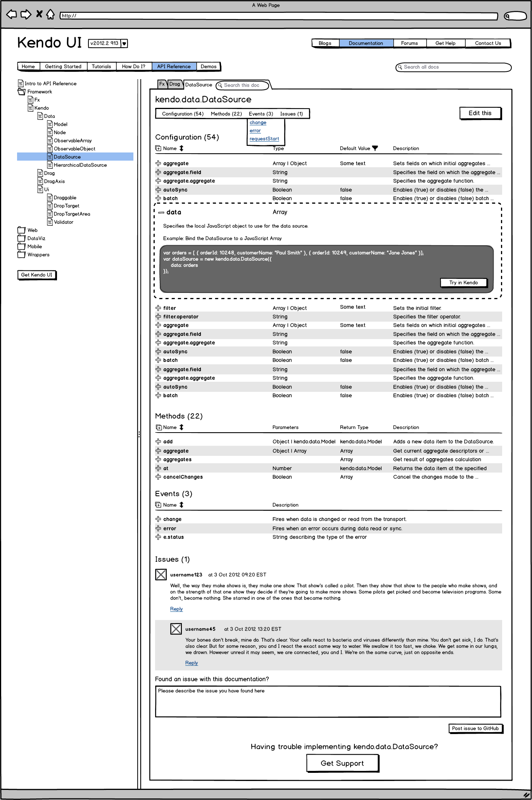Viewport: 532px width, 800px height.
Task: Click the Mobile folder icon
Action: click(22, 246)
